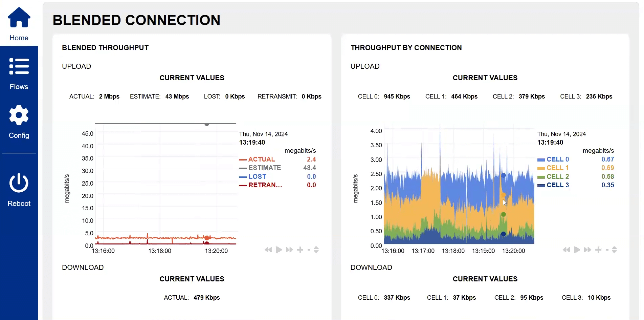This screenshot has height=320, width=644.
Task: Click the BLENDED CONNECTION page title
Action: tap(136, 20)
